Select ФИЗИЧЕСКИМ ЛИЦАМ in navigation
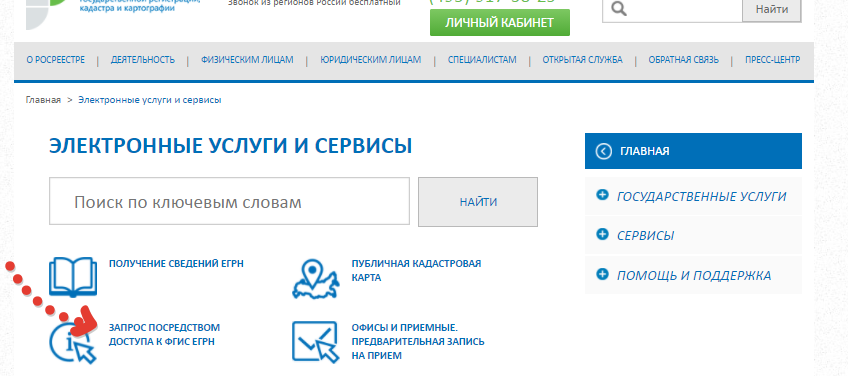Image resolution: width=848 pixels, height=376 pixels. click(x=247, y=60)
